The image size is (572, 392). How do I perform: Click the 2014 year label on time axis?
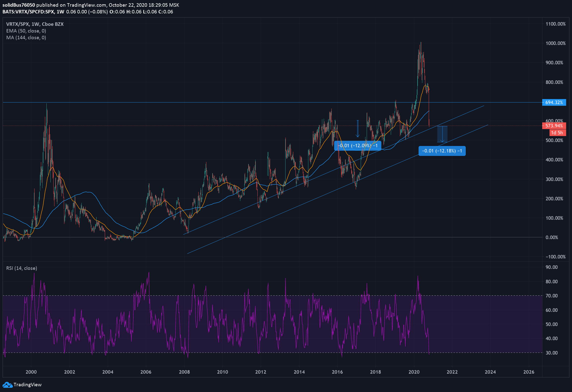pos(299,372)
